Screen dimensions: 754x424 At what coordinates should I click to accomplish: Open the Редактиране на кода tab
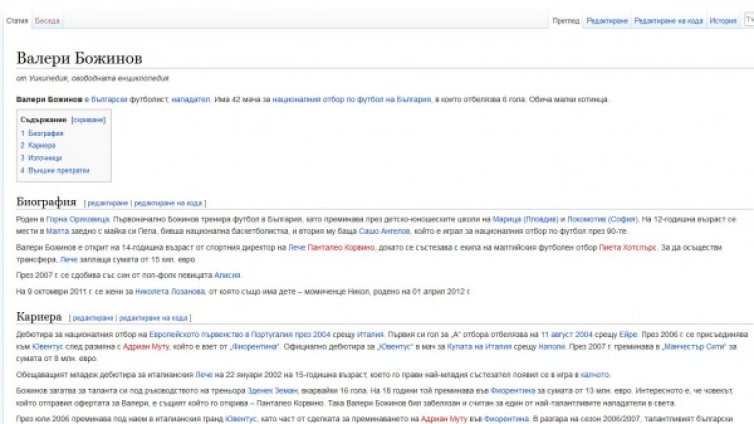tap(668, 21)
